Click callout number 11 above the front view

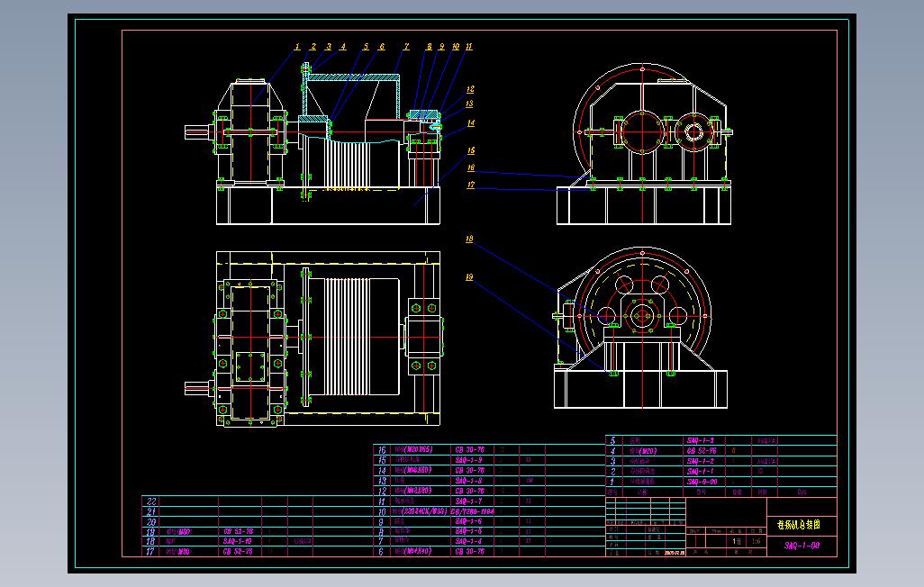pyautogui.click(x=469, y=47)
